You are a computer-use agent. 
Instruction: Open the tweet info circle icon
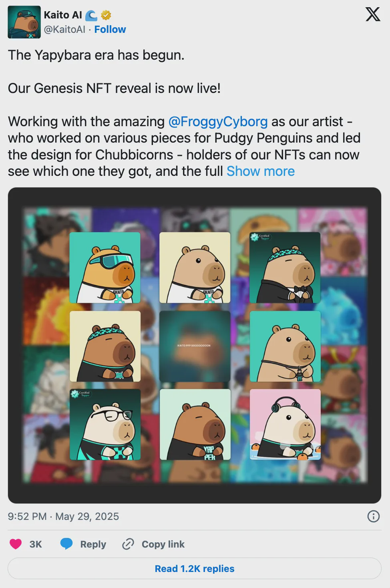(373, 516)
